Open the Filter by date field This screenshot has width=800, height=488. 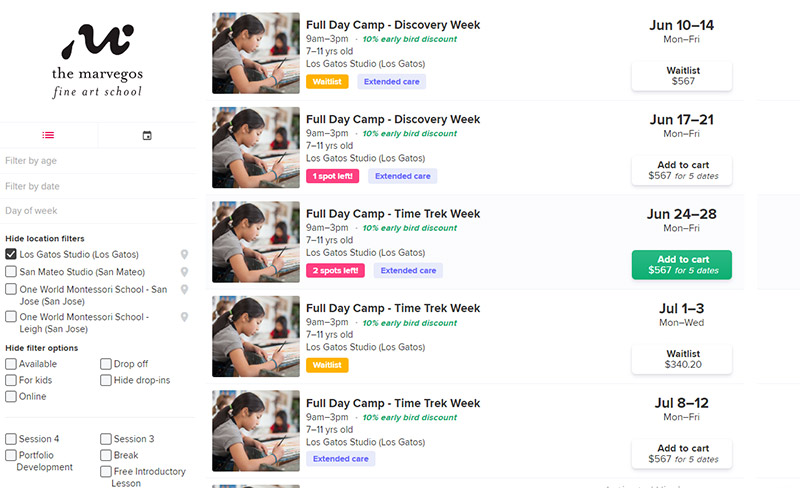click(98, 186)
